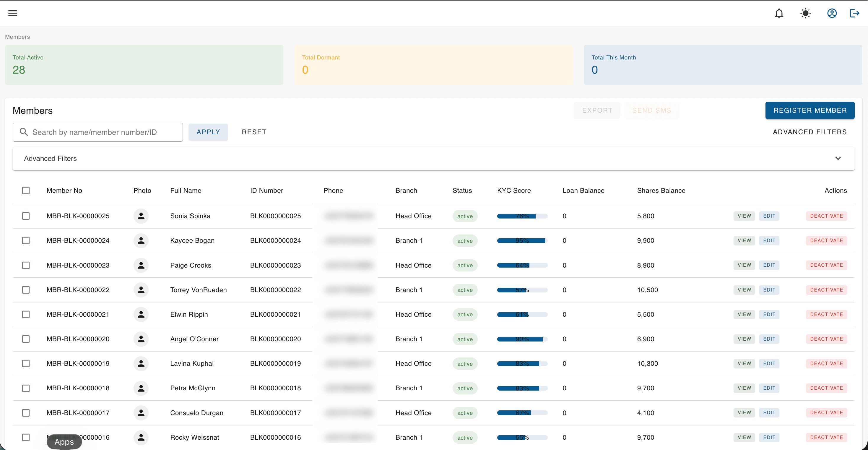This screenshot has height=450, width=868.
Task: Click Paige Crooks' photo avatar
Action: click(x=141, y=265)
